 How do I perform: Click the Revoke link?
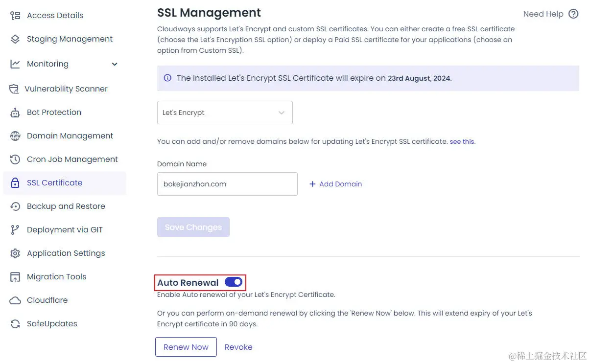pyautogui.click(x=238, y=347)
